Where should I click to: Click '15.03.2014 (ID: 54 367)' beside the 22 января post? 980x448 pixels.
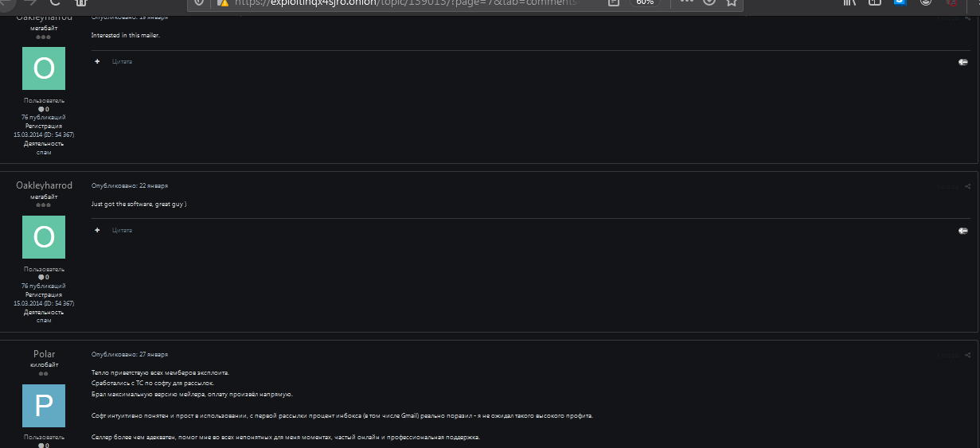pos(44,303)
